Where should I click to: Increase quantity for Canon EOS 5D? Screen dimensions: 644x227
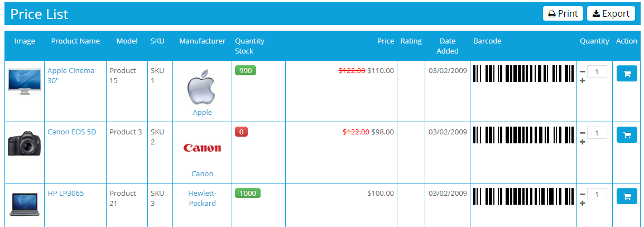tap(583, 142)
